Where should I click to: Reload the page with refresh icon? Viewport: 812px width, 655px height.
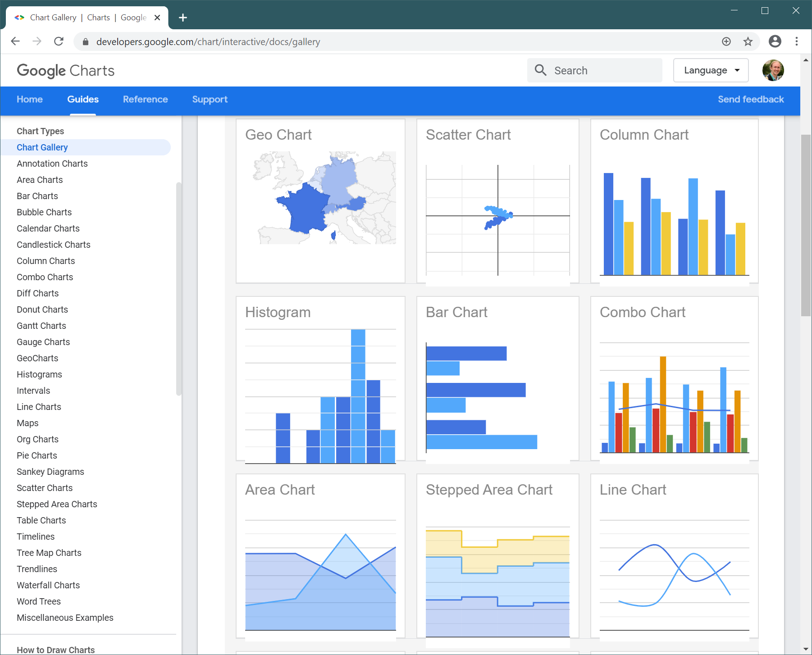pyautogui.click(x=59, y=41)
